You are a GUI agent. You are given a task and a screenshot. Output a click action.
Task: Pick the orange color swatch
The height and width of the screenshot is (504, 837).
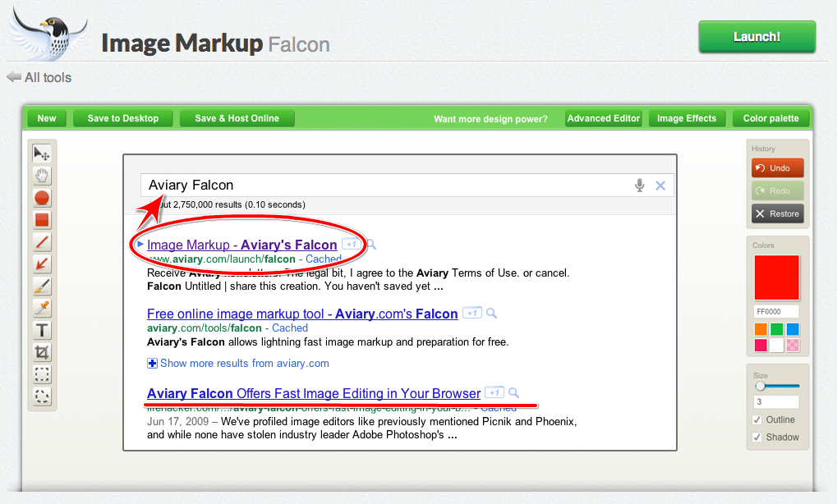tap(761, 329)
